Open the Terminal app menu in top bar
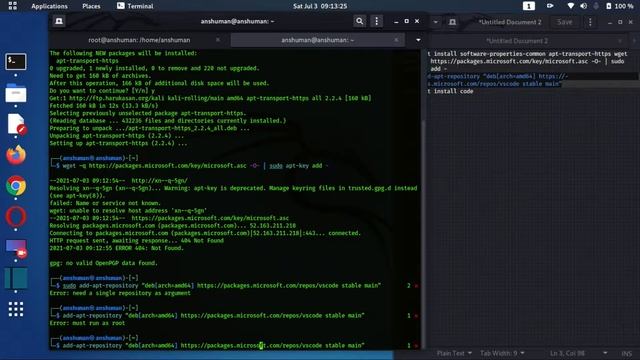The height and width of the screenshot is (360, 640). [135, 6]
